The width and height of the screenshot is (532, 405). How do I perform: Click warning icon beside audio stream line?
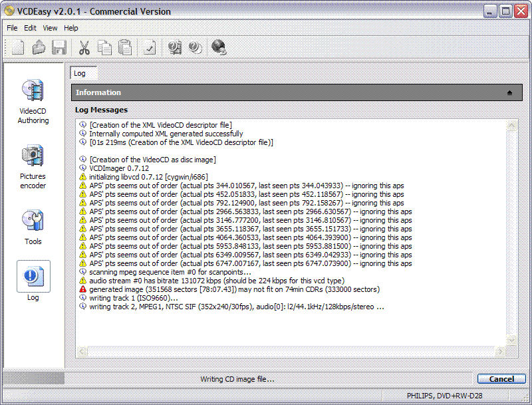(x=82, y=281)
